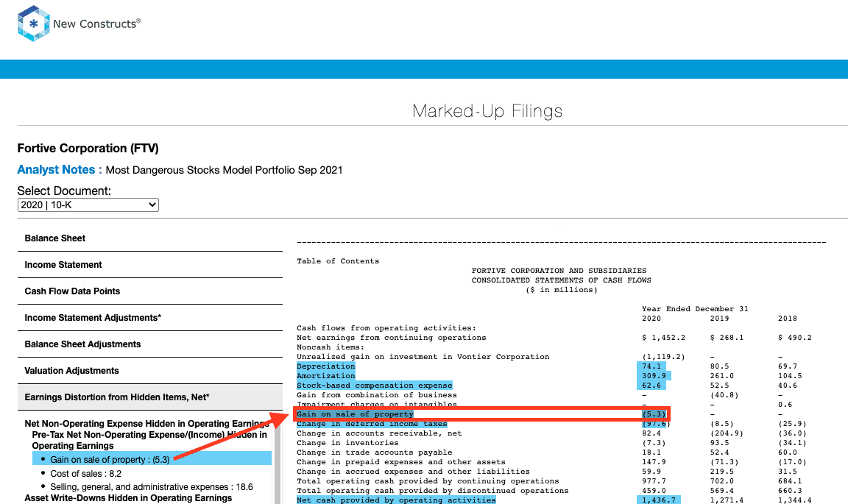Click the highlighted 309.9 amortization value

pos(654,376)
